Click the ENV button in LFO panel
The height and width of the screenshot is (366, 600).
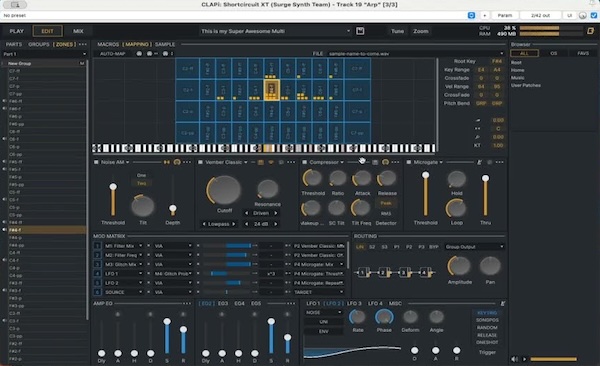[x=323, y=332]
